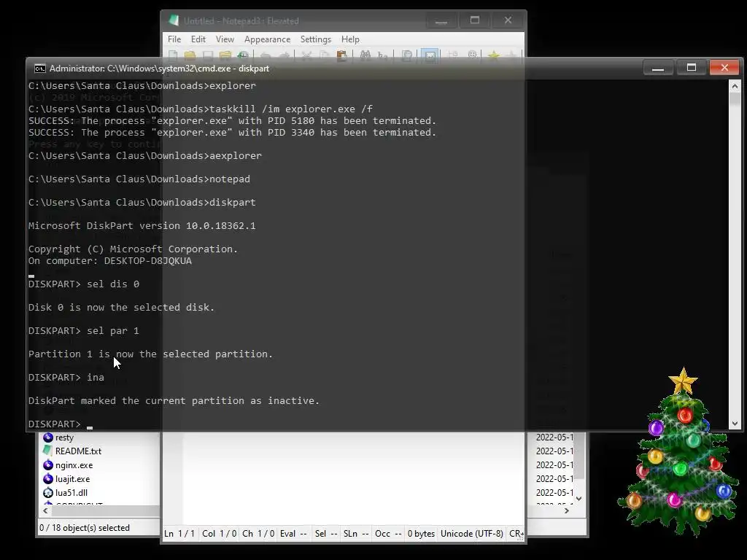The height and width of the screenshot is (560, 747).
Task: Close the Administrator cmd.exe window
Action: tap(724, 68)
